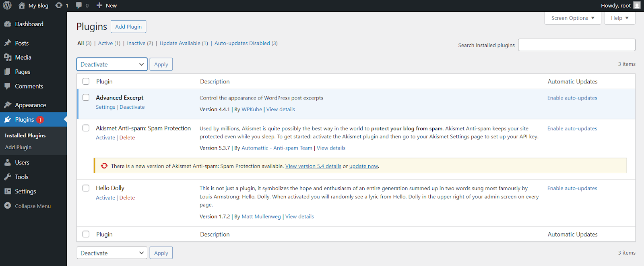The width and height of the screenshot is (644, 266).
Task: View details for Advanced Excerpt
Action: pos(281,109)
